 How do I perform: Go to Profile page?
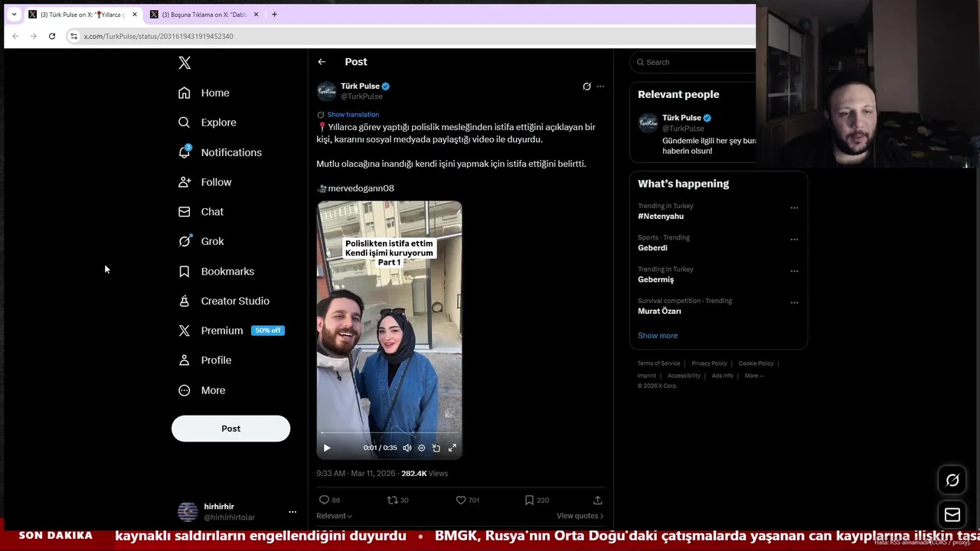pyautogui.click(x=204, y=360)
